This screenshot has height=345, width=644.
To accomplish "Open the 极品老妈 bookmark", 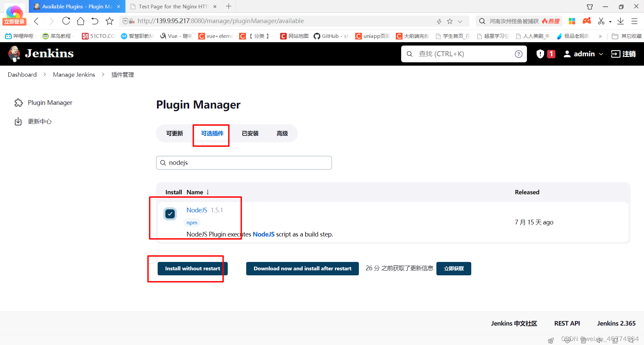I will (573, 36).
